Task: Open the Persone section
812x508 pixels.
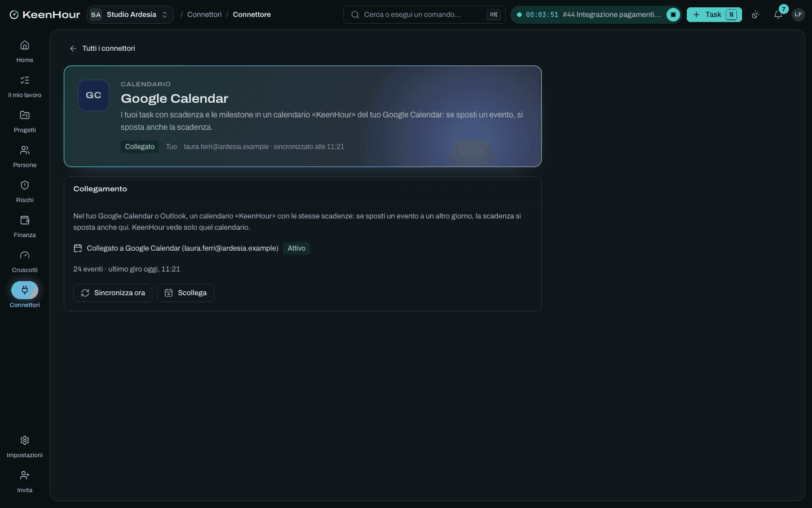Action: coord(25,156)
